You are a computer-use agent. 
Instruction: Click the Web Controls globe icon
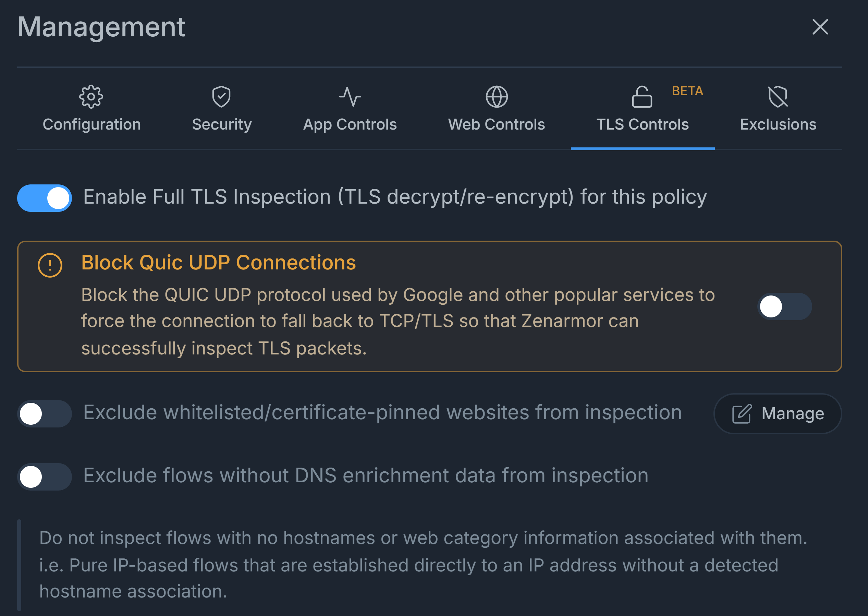click(x=497, y=97)
